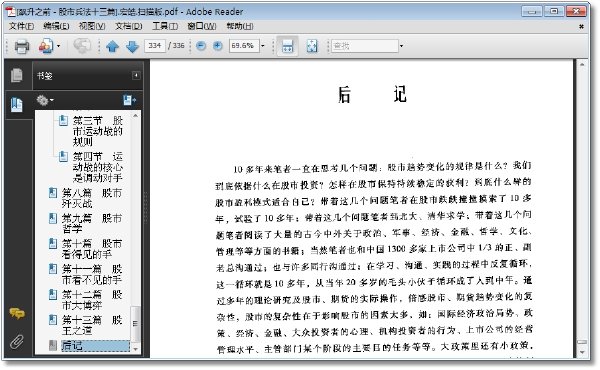This screenshot has height=370, width=600.
Task: Open the 文件(F) menu
Action: tap(21, 26)
